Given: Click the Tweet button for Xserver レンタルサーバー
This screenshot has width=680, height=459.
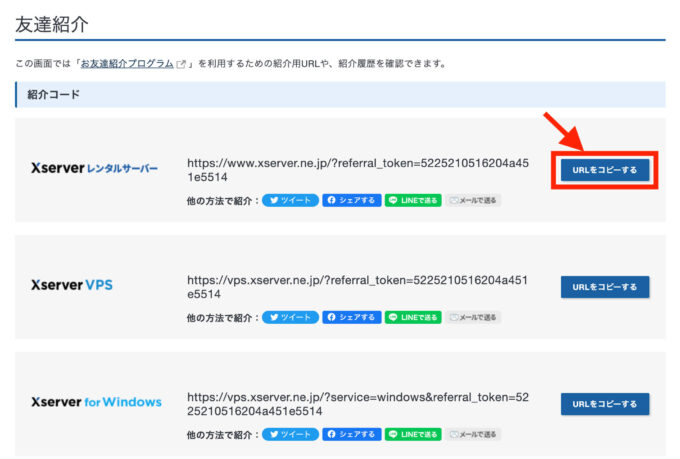Looking at the screenshot, I should [290, 200].
